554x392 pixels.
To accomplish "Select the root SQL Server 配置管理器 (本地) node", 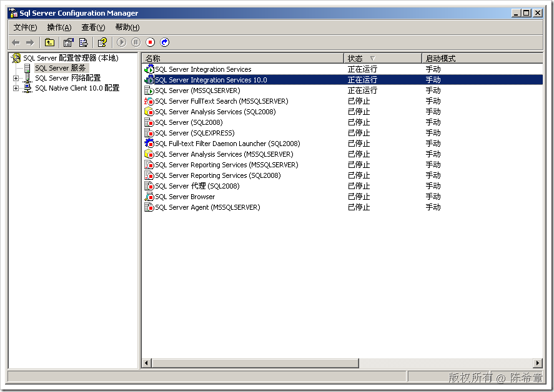I will tap(71, 58).
